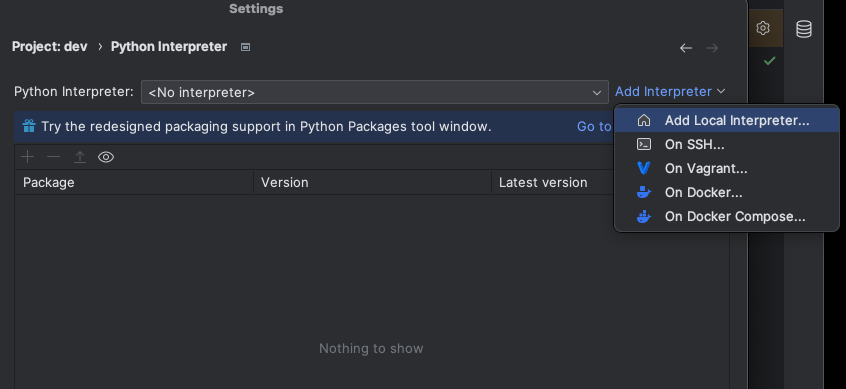Select On Docker interpreter option
This screenshot has width=846, height=389.
[x=727, y=193]
